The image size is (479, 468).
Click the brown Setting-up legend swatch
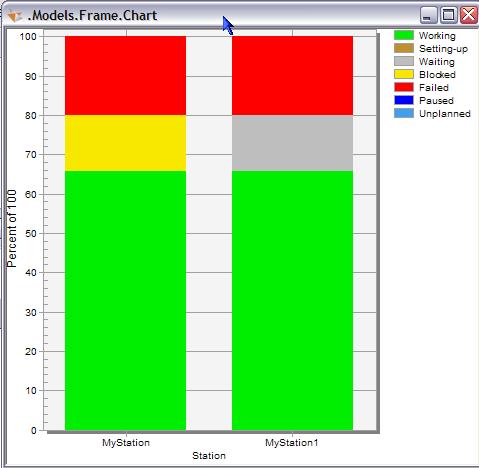pos(404,48)
